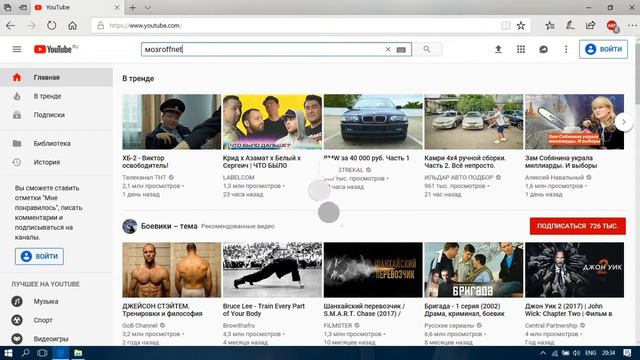Open BMW за 40 000 руб thumbnail
This screenshot has height=360, width=640.
pyautogui.click(x=373, y=122)
